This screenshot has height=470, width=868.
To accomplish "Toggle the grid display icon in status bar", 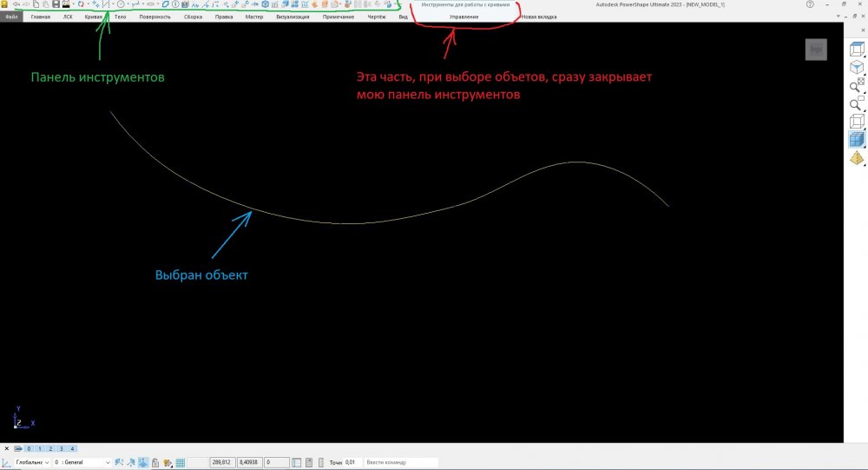I will click(181, 462).
